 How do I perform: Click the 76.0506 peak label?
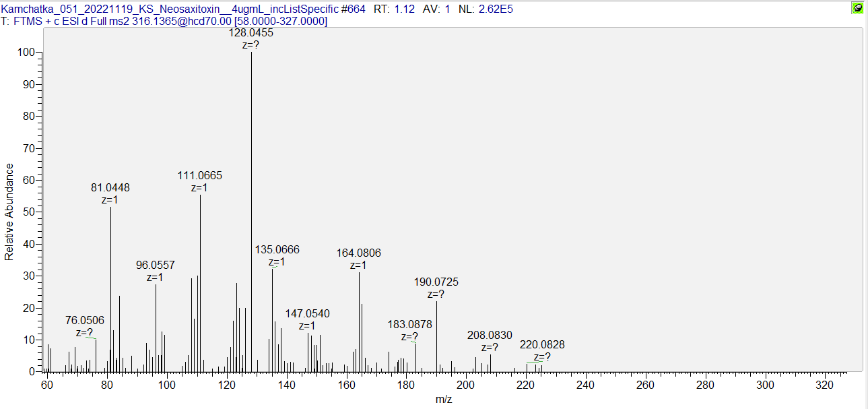point(85,320)
